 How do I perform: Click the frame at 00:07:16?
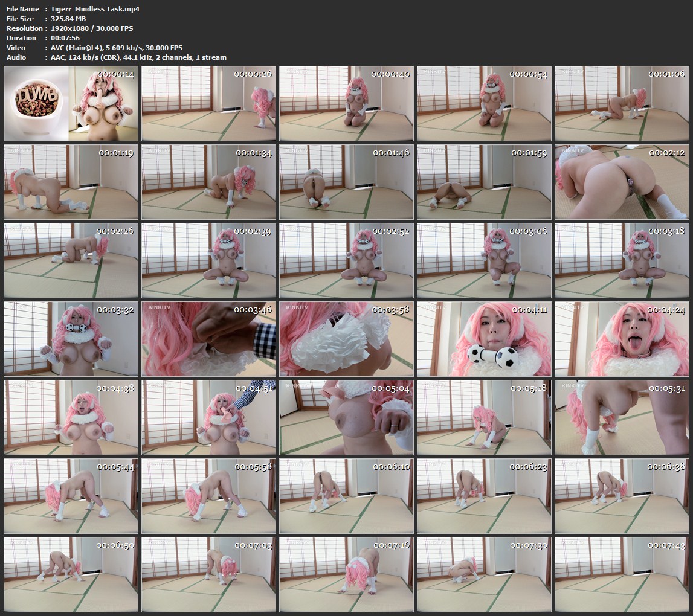347,574
